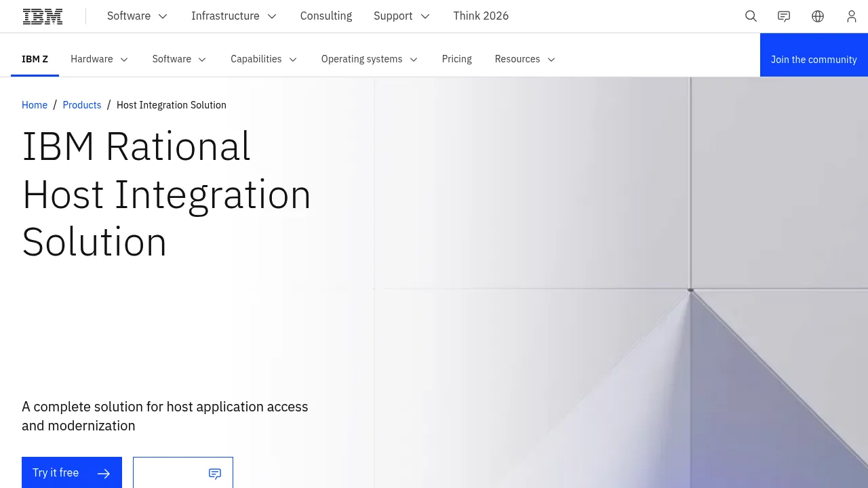Expand the Support dropdown
Image resolution: width=868 pixels, height=488 pixels.
tap(401, 16)
